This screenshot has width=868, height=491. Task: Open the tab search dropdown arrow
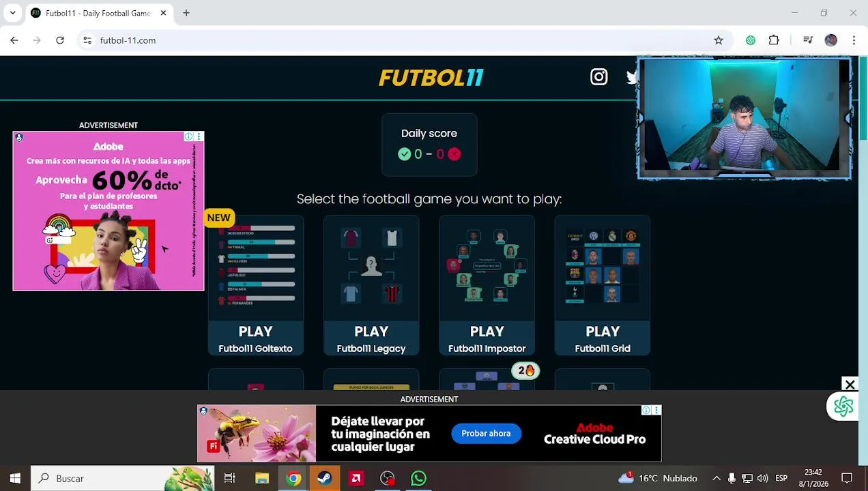pos(12,13)
